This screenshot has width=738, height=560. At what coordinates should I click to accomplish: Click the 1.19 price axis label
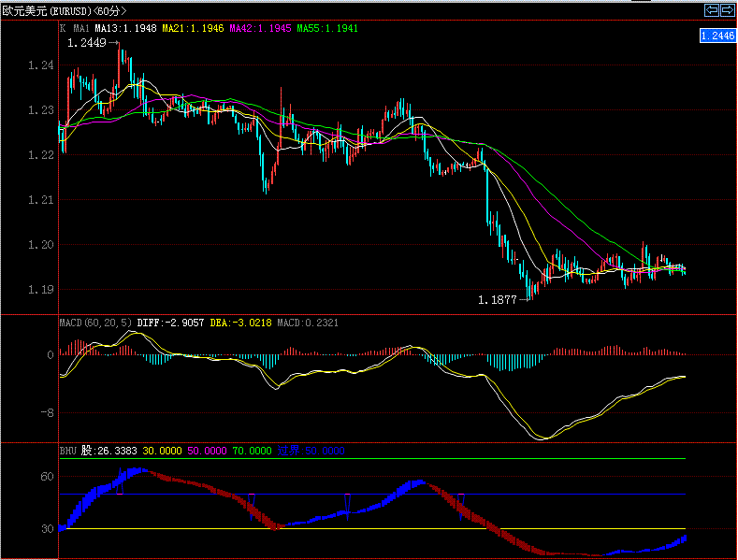[x=41, y=290]
